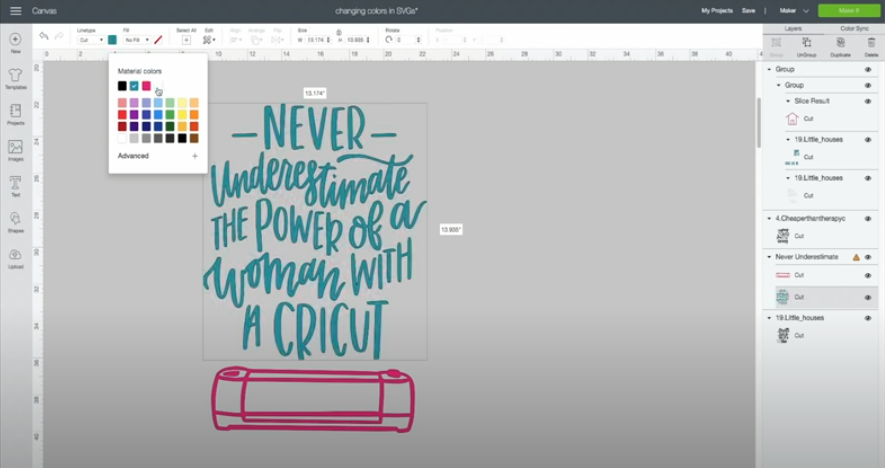
Task: Select the Text tool
Action: point(15,186)
